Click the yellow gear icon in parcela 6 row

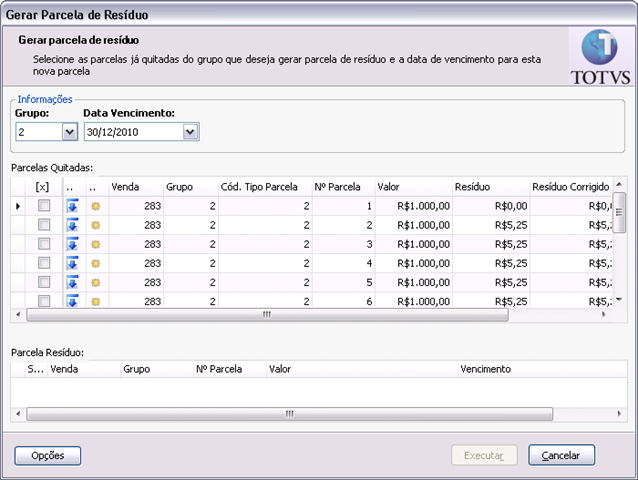pos(96,302)
